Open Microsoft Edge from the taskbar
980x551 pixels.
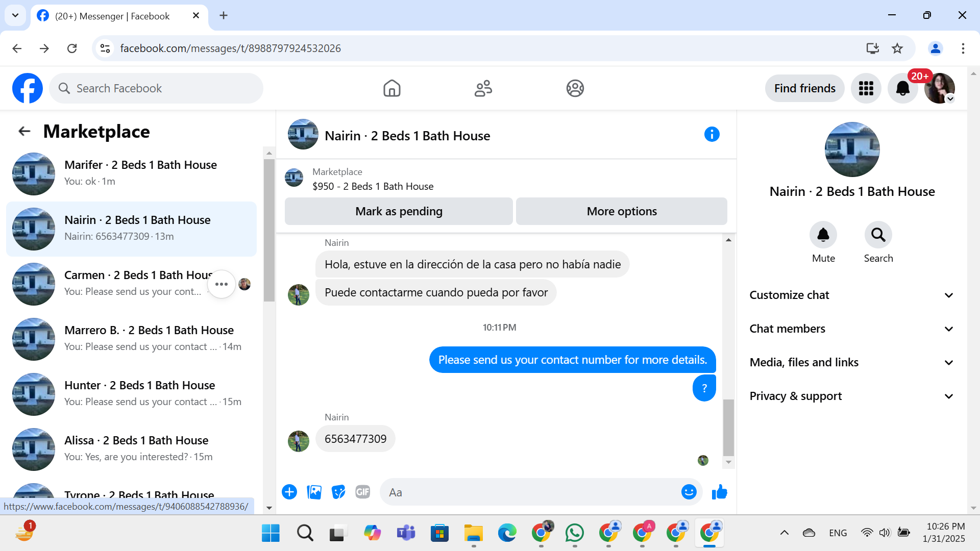pos(507,533)
